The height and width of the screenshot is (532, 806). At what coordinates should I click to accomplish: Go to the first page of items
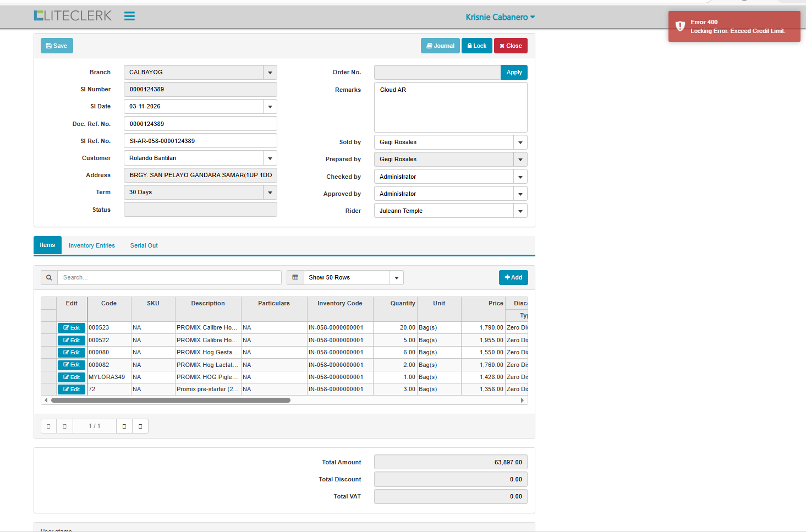48,426
